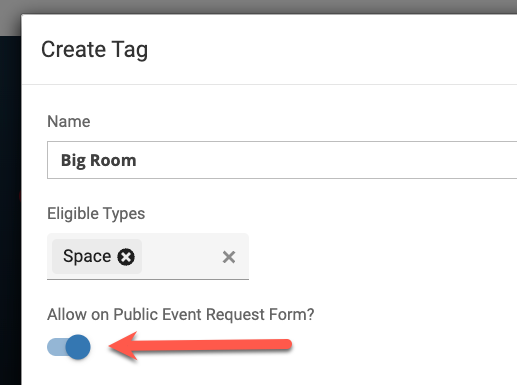This screenshot has height=385, width=517.
Task: Click the light-blue toggle track
Action: point(56,347)
